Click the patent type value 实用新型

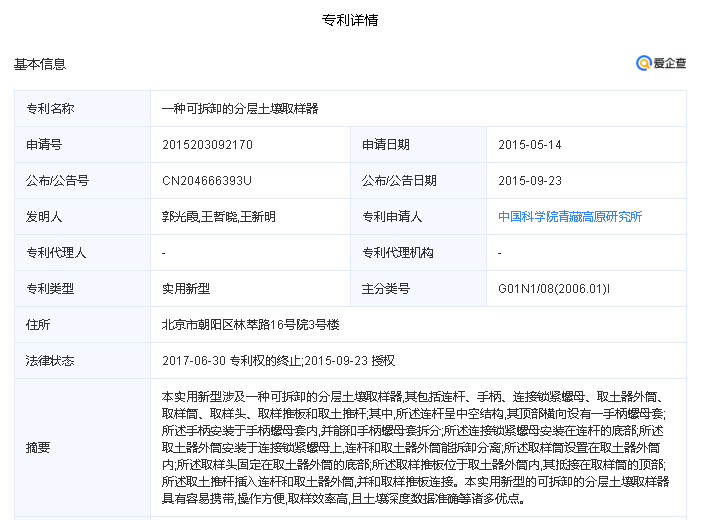pos(186,289)
